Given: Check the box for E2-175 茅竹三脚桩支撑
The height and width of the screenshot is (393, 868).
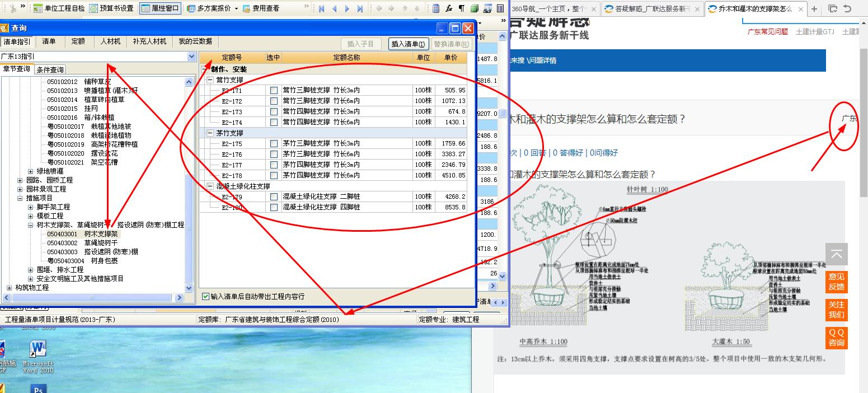Looking at the screenshot, I should click(x=274, y=143).
